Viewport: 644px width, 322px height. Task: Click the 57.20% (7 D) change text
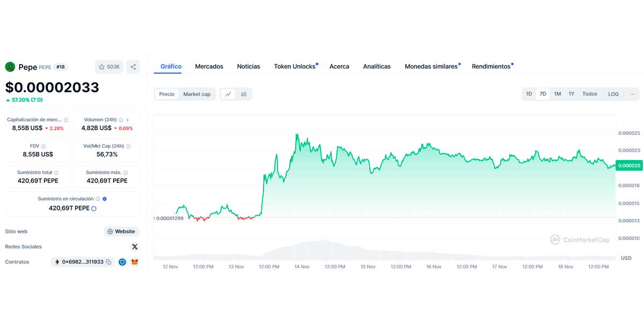tap(27, 100)
